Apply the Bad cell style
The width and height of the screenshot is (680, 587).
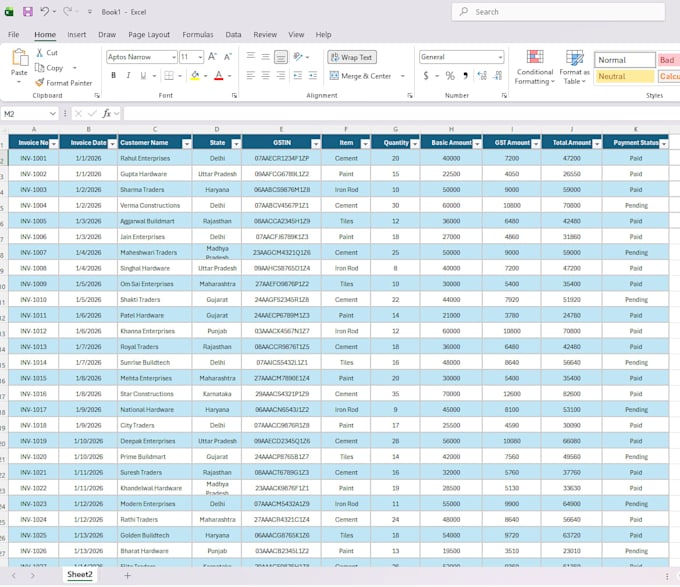[669, 60]
